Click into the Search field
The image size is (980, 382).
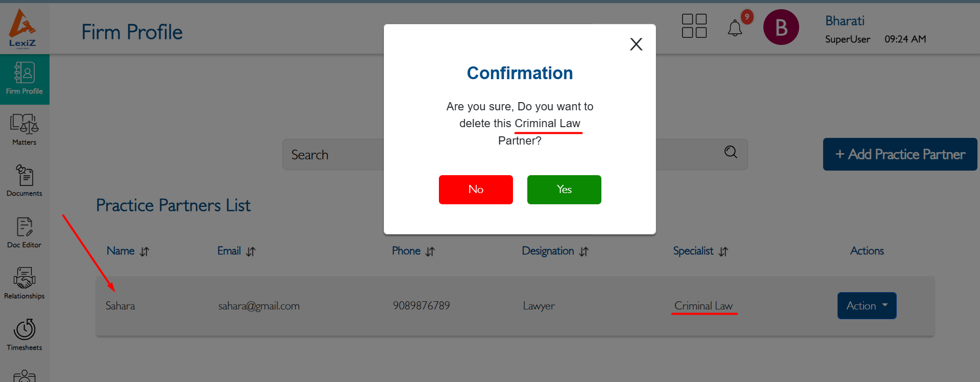point(332,155)
